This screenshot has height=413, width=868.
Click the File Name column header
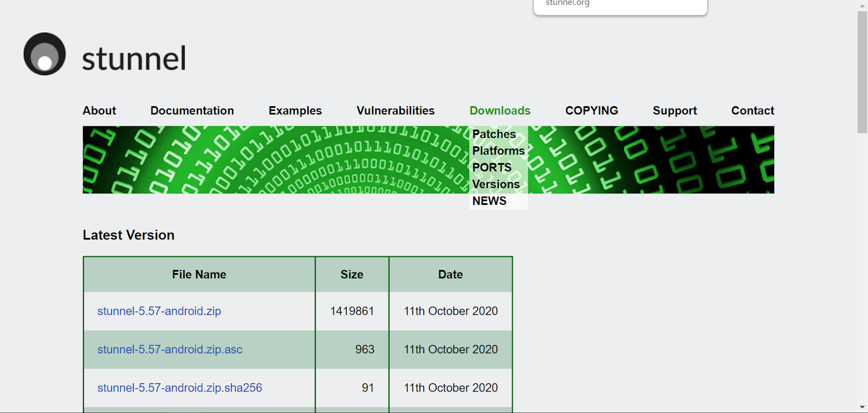point(199,275)
